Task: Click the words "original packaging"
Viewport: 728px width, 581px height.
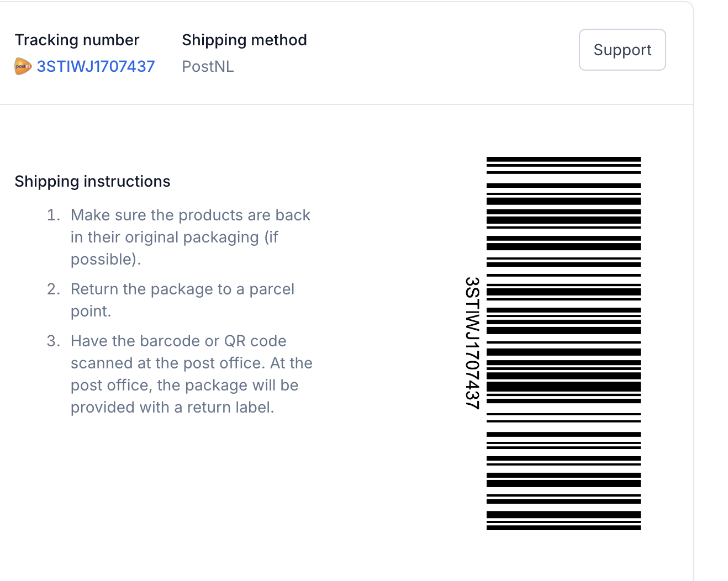Action: coord(192,237)
